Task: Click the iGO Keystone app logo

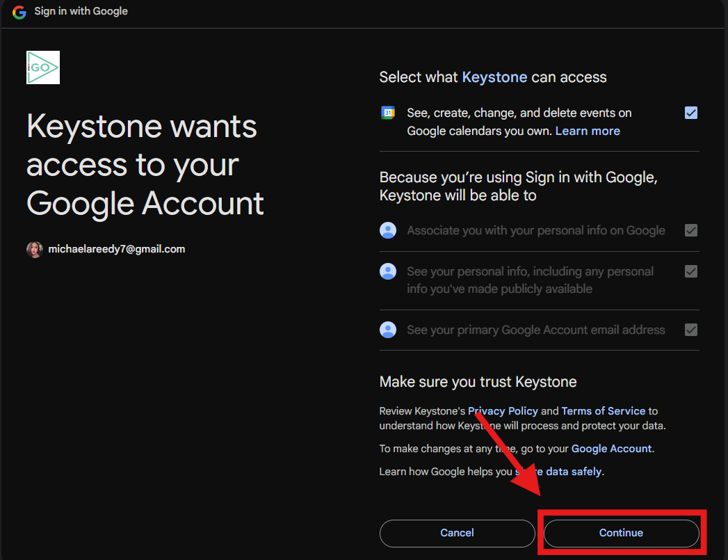Action: (43, 67)
